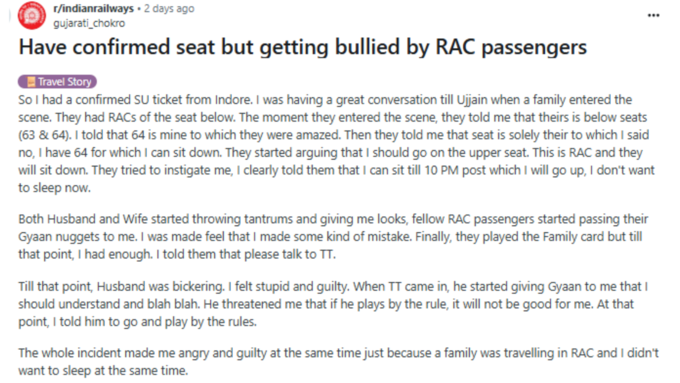The height and width of the screenshot is (383, 680).
Task: Visit the r/indianrailways subreddit link
Action: pos(93,9)
